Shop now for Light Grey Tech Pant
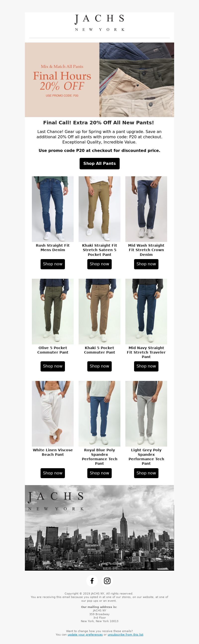Screen dimensions: 199x644 click(146, 473)
